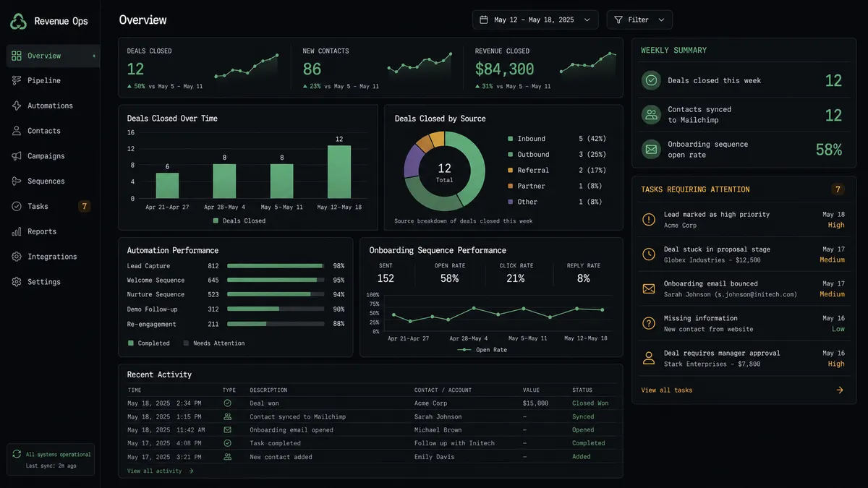Click the Sequences sidebar icon
The width and height of the screenshot is (868, 488).
tap(17, 181)
